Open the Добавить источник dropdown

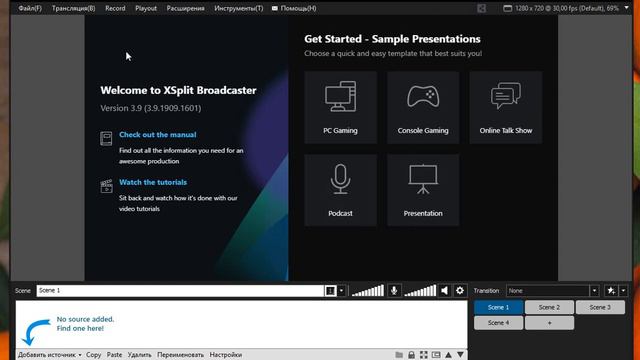pyautogui.click(x=50, y=355)
